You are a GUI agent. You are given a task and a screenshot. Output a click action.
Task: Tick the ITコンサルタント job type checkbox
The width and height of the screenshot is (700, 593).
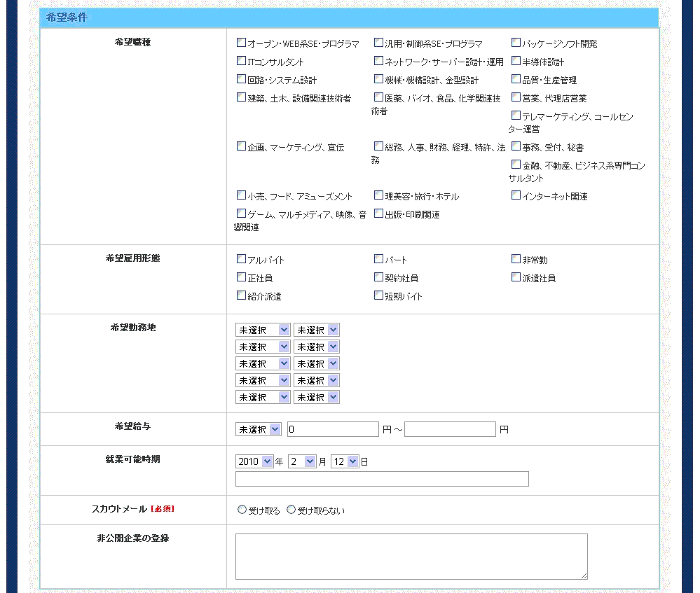[x=241, y=61]
